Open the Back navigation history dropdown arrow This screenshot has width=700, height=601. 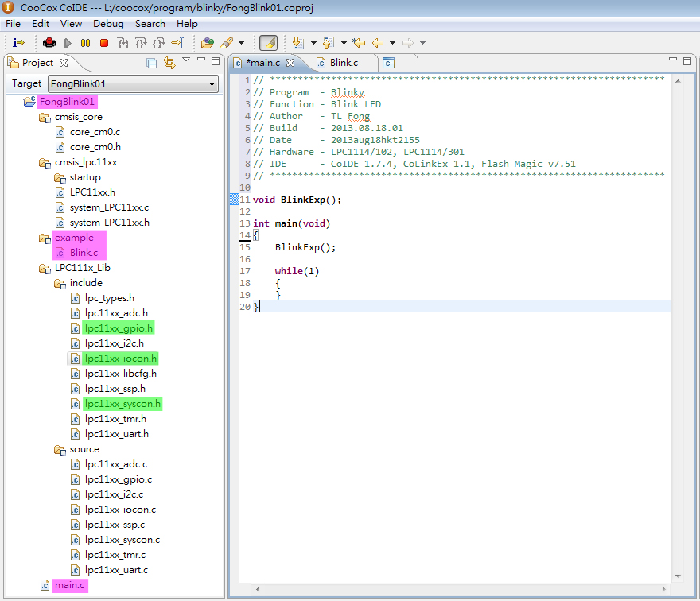(392, 43)
